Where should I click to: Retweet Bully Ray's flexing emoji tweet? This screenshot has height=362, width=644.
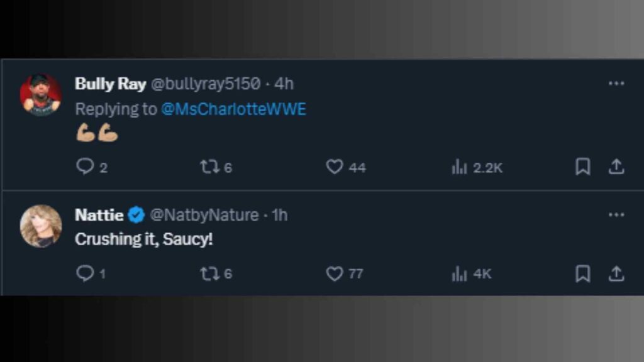click(x=209, y=167)
